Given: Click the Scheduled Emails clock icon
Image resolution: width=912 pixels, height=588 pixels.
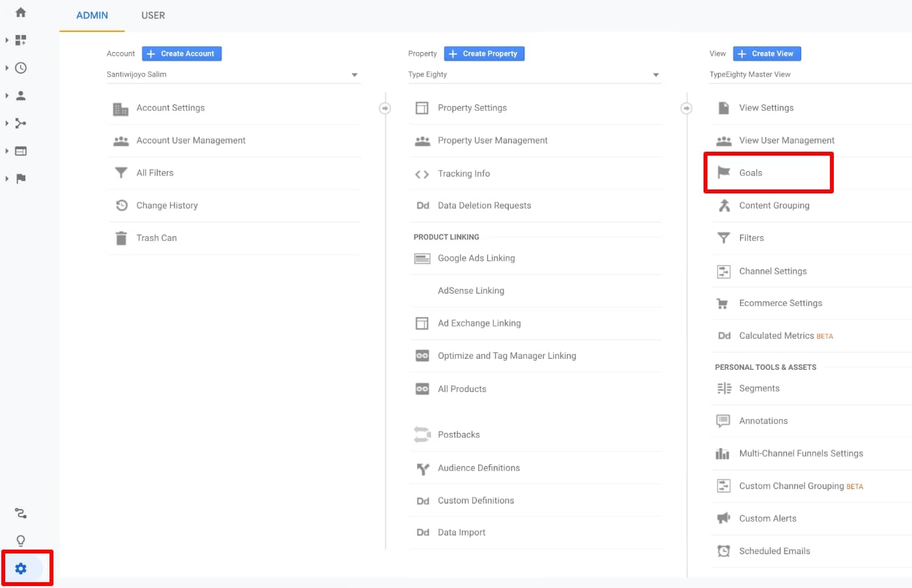Looking at the screenshot, I should point(724,551).
